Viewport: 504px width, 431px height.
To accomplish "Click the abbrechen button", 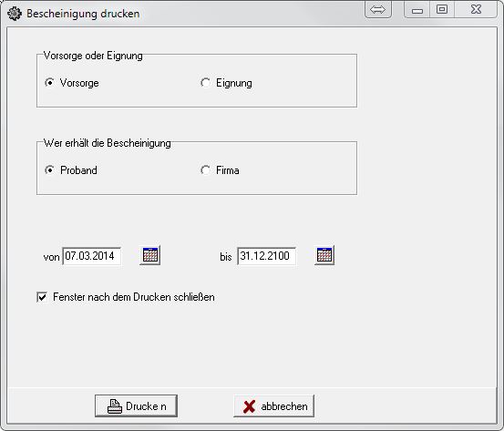I will pos(273,405).
